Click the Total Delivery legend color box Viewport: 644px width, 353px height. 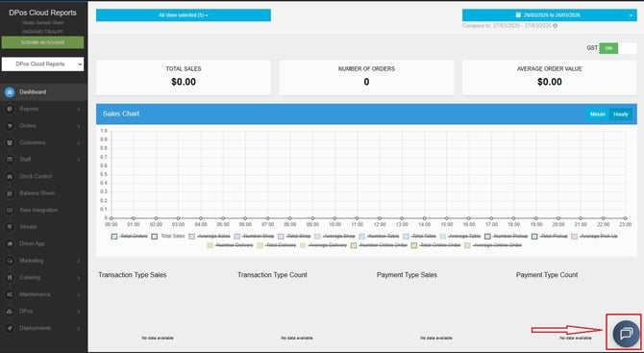point(260,245)
